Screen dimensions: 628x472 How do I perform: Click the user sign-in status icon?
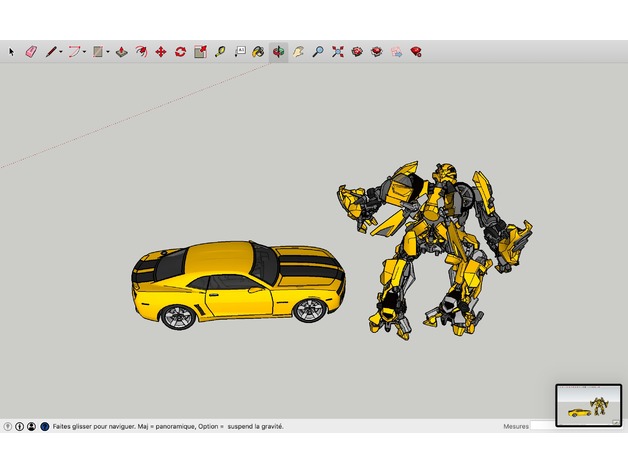point(31,427)
